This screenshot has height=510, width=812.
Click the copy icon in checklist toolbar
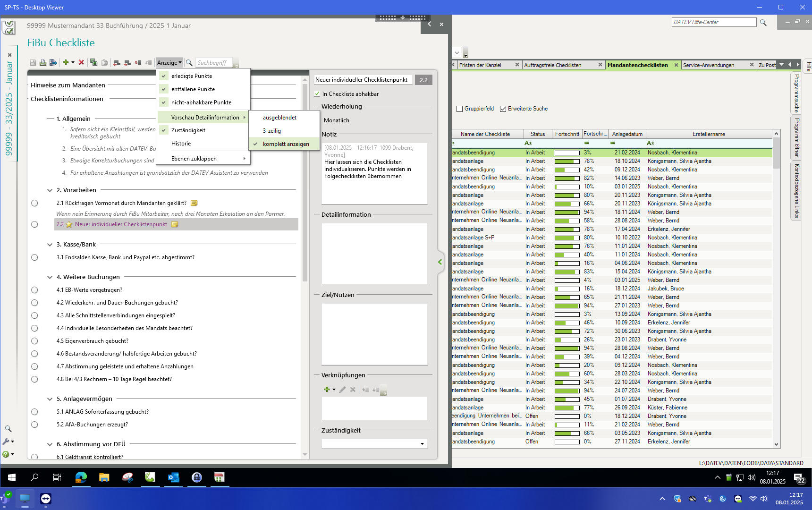(x=93, y=62)
